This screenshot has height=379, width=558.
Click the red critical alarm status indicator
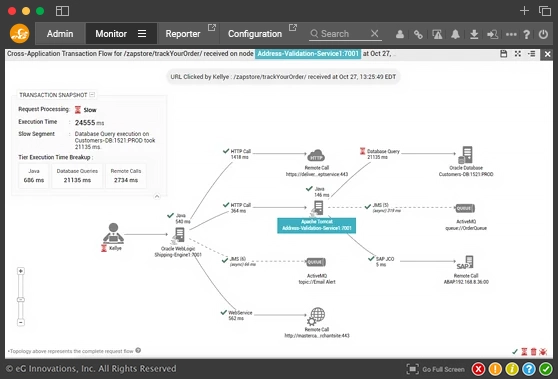pyautogui.click(x=478, y=369)
